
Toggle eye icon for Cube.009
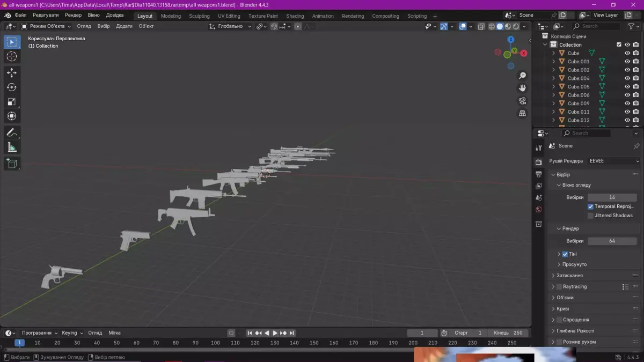pyautogui.click(x=627, y=104)
